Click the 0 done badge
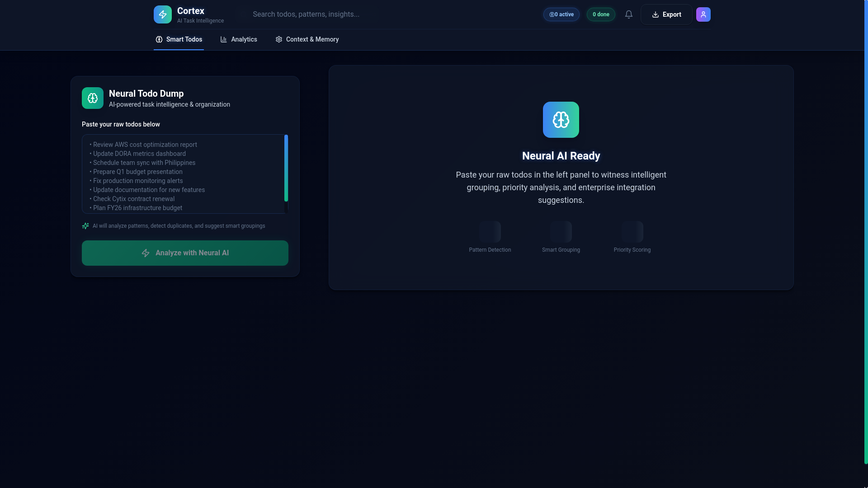Screen dimensions: 868x488 [601, 14]
